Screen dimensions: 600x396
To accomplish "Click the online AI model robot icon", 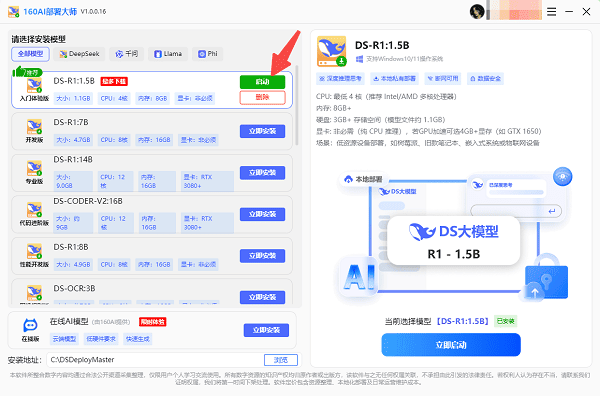I will [x=30, y=325].
